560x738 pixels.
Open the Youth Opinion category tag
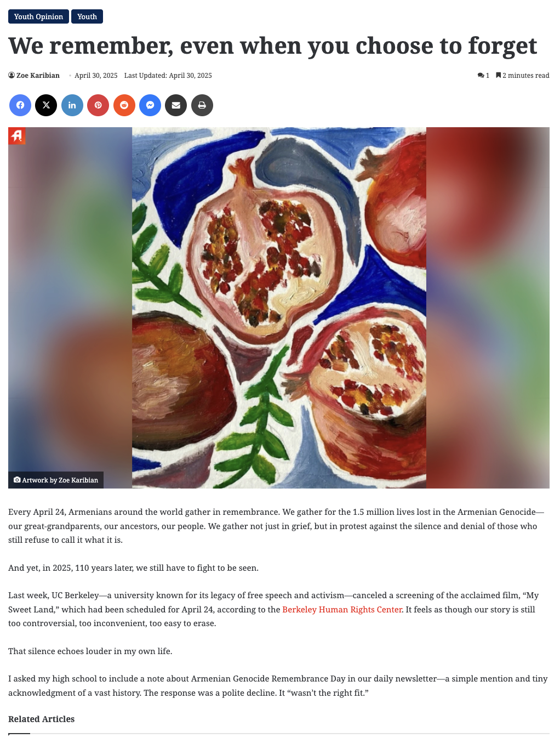[38, 16]
